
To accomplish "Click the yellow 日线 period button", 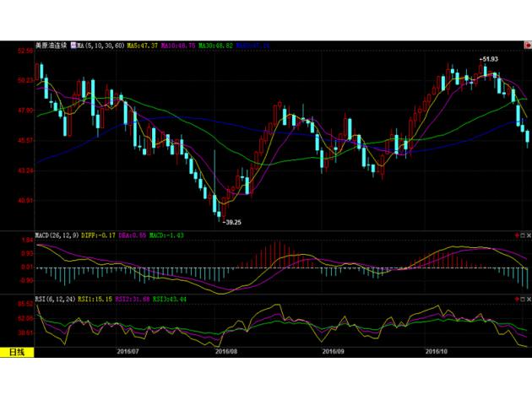I will click(17, 352).
